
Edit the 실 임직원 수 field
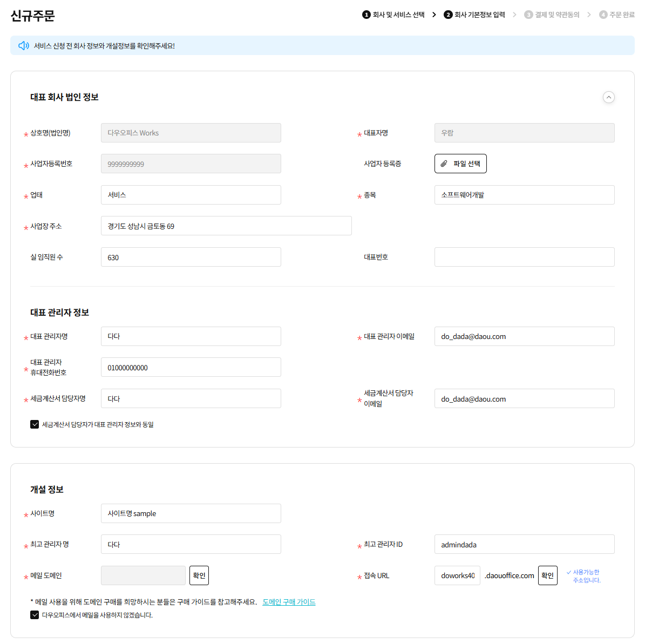point(191,257)
